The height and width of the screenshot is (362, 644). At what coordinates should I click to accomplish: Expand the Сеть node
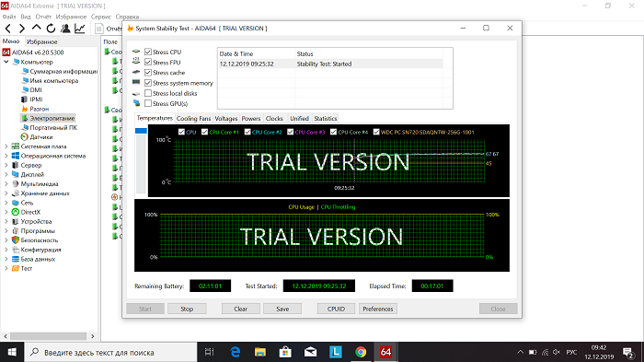click(6, 203)
